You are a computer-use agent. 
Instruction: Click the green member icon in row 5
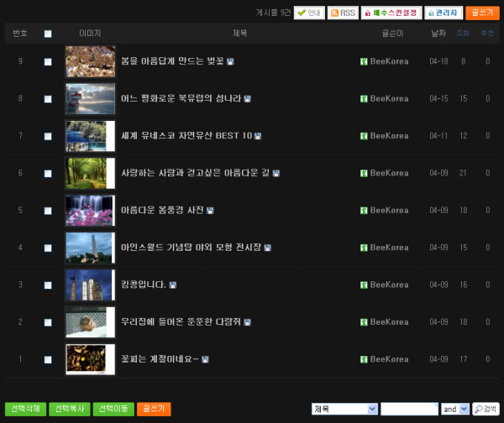(364, 211)
